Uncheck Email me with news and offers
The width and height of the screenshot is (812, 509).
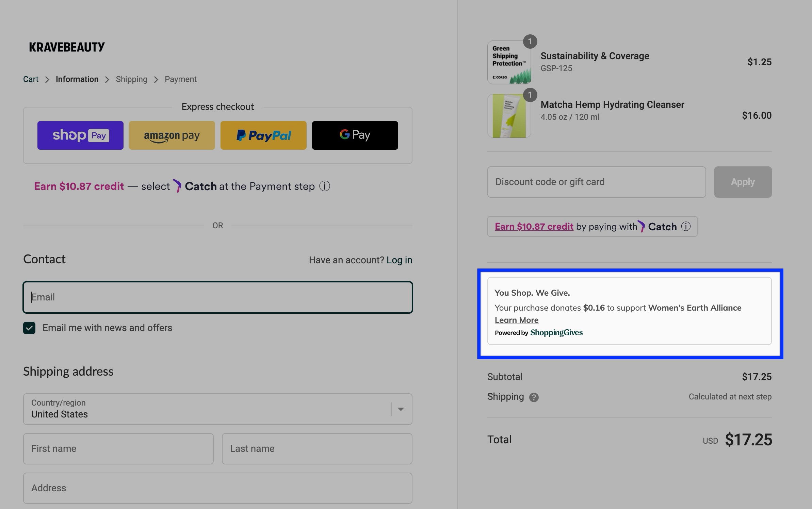pyautogui.click(x=29, y=328)
